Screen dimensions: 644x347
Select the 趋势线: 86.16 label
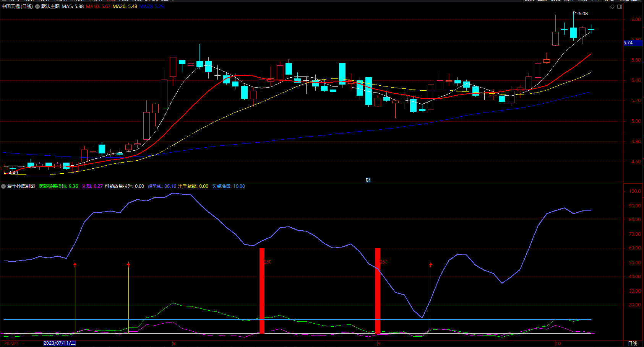[x=162, y=186]
